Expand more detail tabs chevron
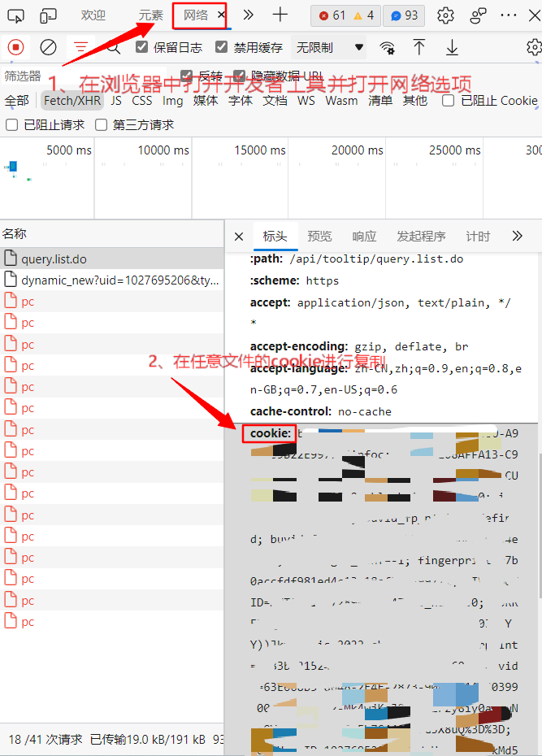 [x=517, y=236]
